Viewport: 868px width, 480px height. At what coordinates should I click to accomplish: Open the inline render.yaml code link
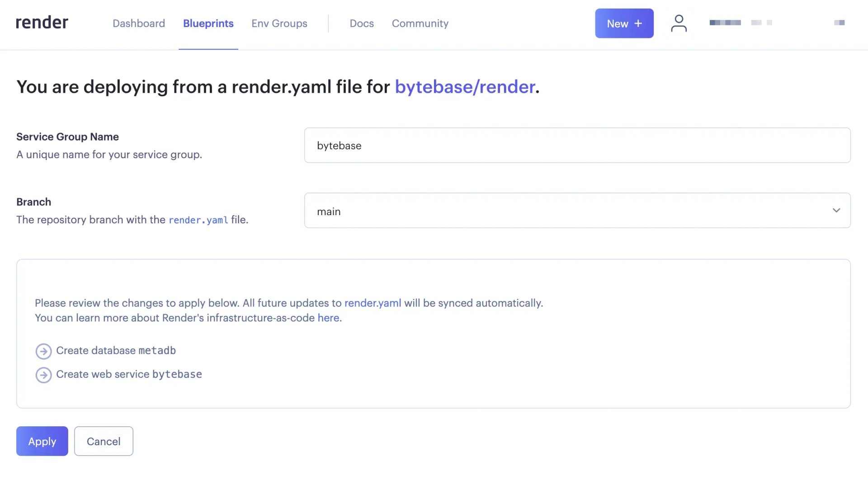click(198, 220)
